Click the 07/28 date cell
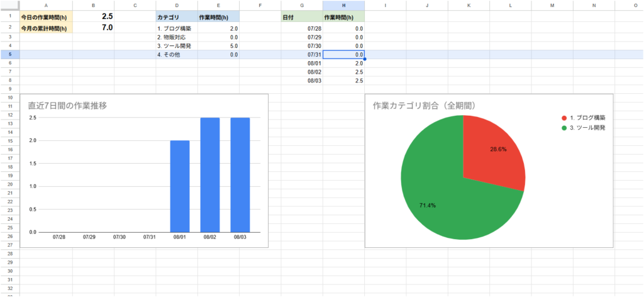The width and height of the screenshot is (644, 297). (x=302, y=29)
